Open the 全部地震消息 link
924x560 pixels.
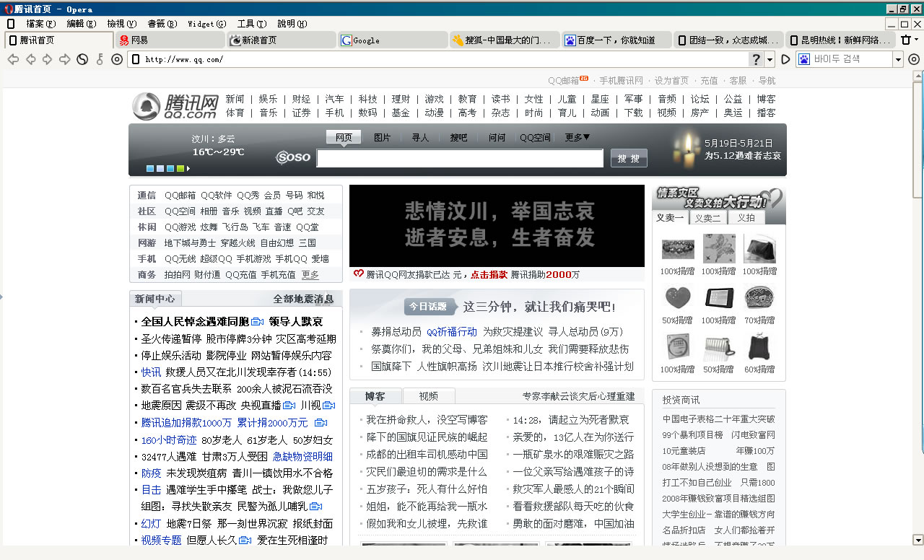point(303,299)
